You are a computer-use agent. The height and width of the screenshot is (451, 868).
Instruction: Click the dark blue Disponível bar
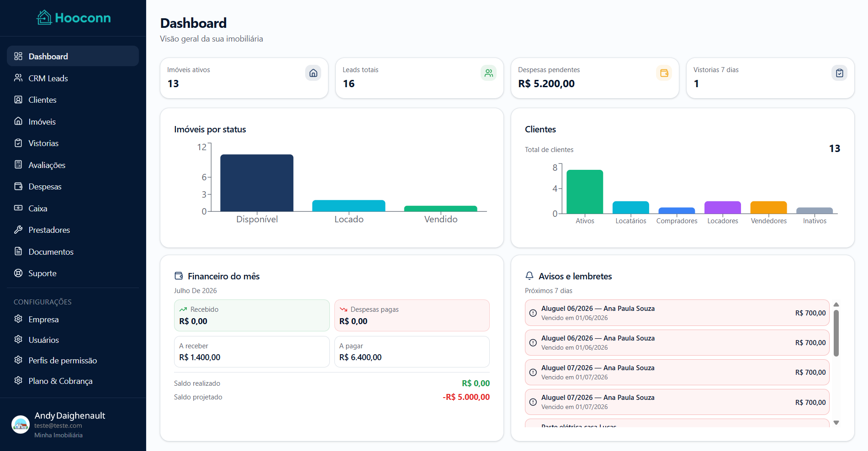257,183
